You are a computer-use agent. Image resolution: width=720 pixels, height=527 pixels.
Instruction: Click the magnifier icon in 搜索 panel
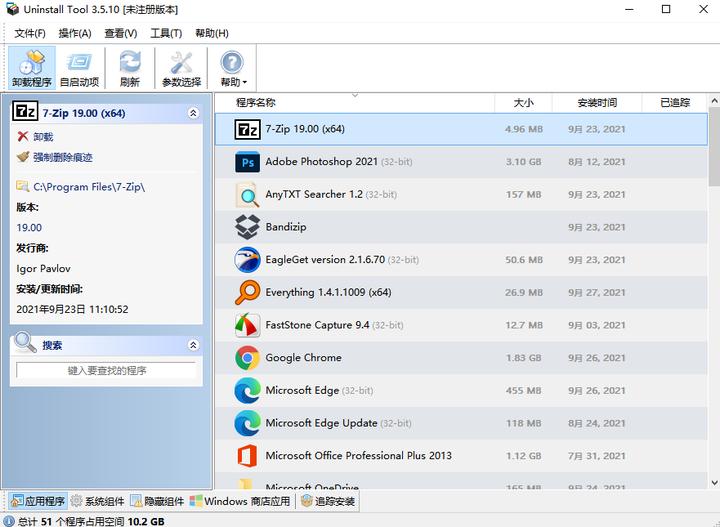(x=25, y=342)
